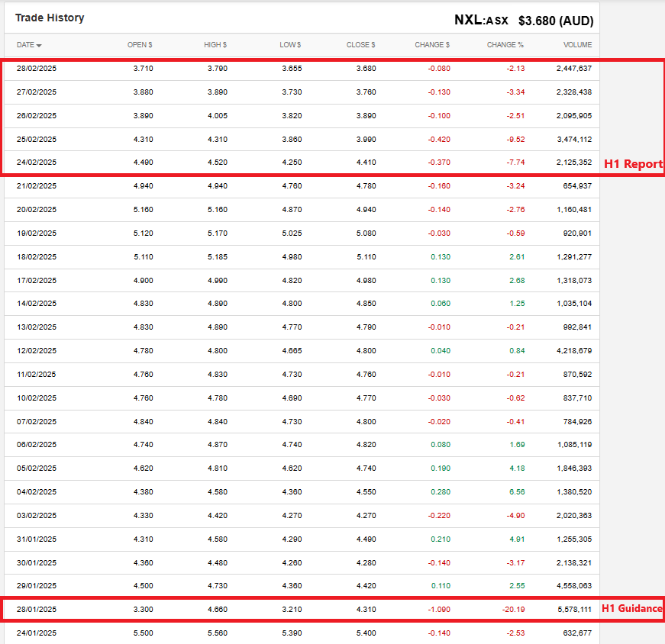Click the 4,218,679 volume on 12/02/2025

pos(573,351)
